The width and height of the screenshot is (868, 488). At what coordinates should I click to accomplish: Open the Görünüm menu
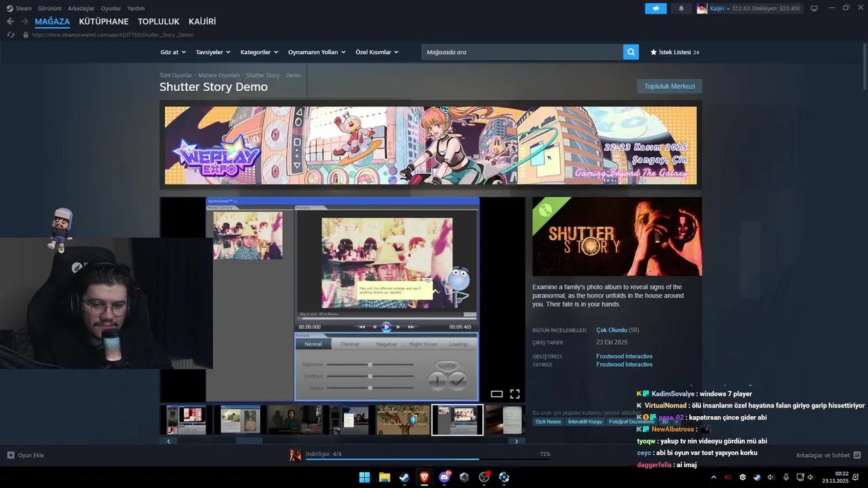click(x=50, y=8)
